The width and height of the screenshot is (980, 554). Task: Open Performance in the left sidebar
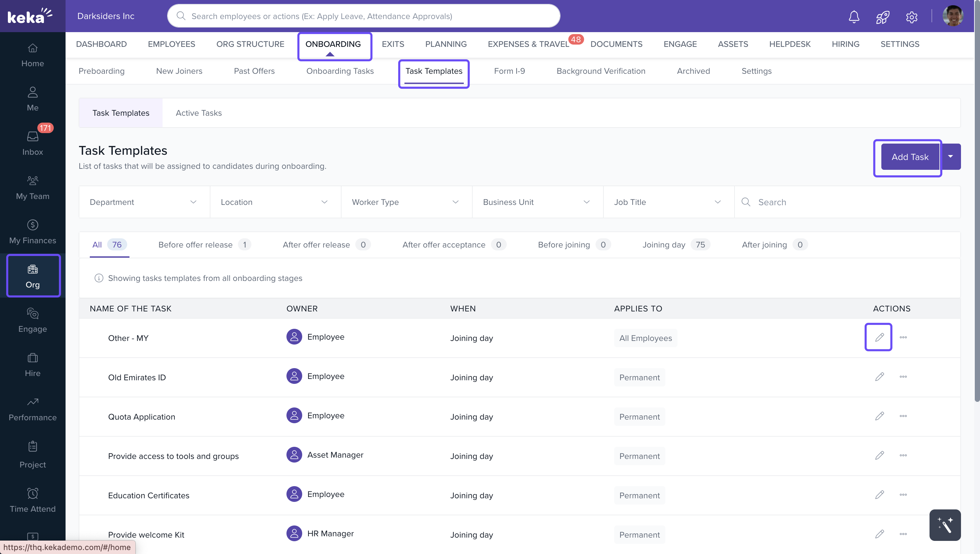click(x=33, y=409)
